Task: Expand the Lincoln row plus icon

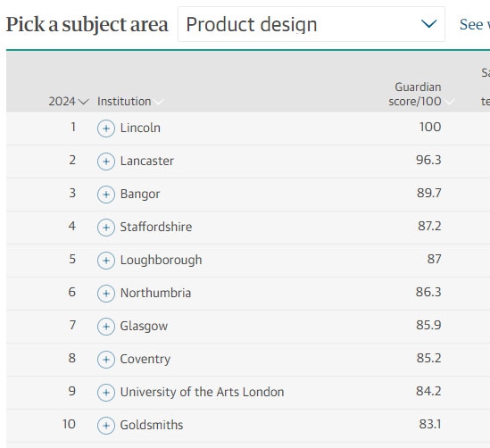Action: 106,129
